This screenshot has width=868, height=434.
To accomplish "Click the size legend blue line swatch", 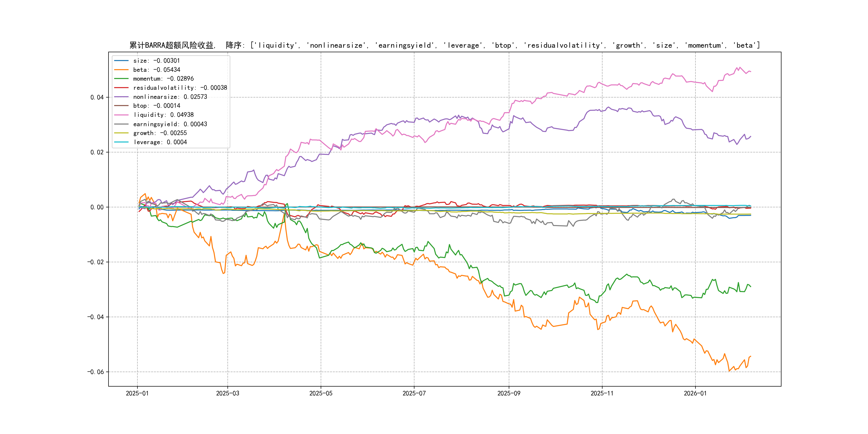I will (121, 61).
